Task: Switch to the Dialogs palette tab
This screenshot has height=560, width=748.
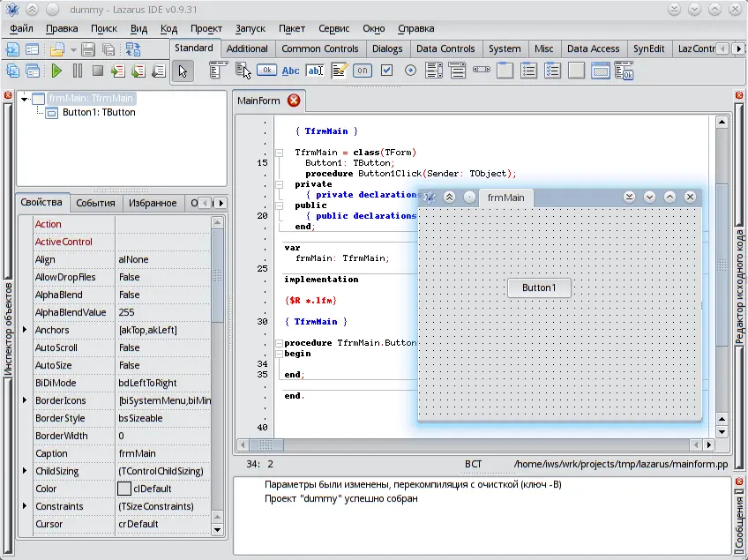Action: point(387,49)
